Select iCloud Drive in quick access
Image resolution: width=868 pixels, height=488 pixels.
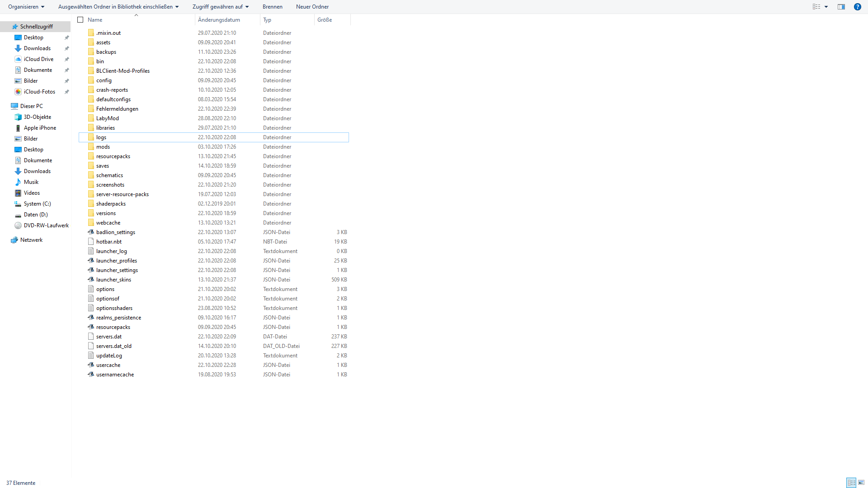pyautogui.click(x=38, y=59)
